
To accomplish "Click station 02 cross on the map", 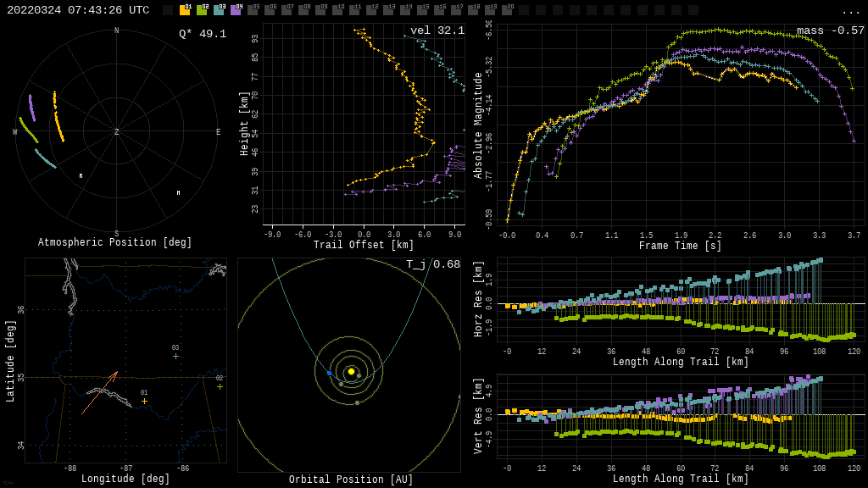I will click(220, 386).
